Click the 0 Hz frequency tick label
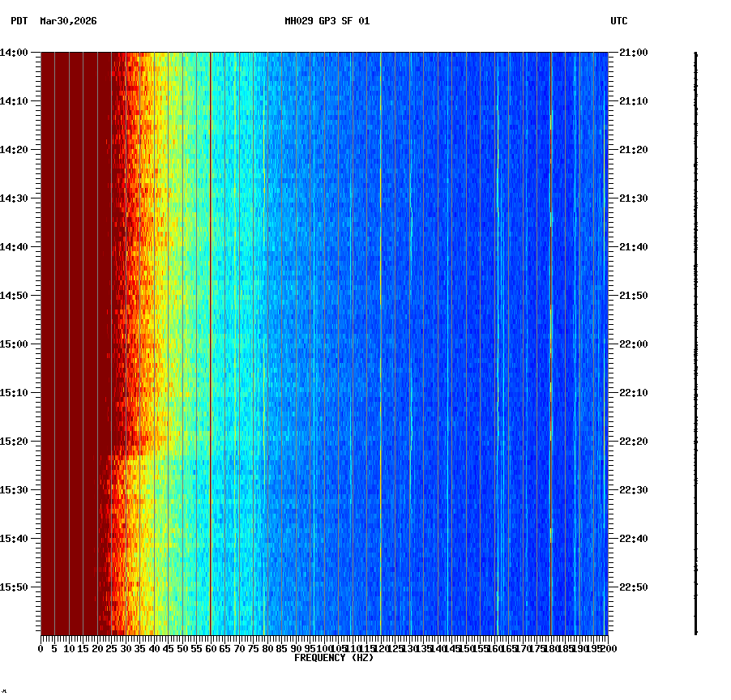Screen dimensions: 731x700 point(39,648)
